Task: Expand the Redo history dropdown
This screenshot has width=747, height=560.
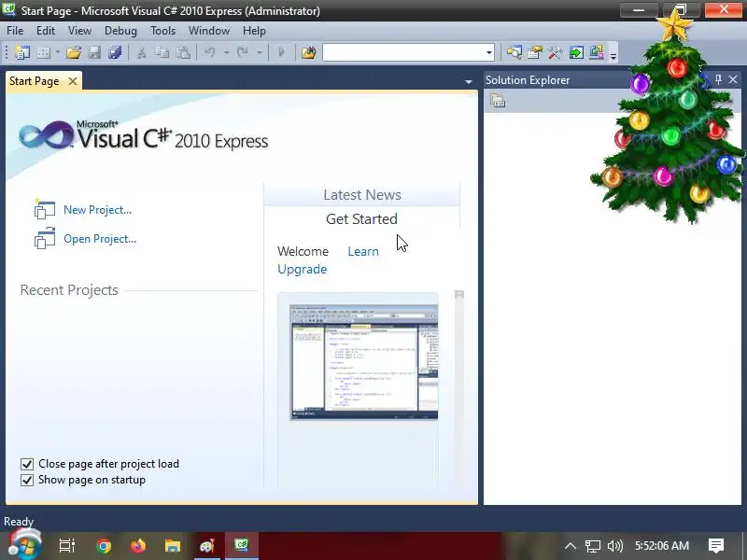Action: pyautogui.click(x=260, y=52)
